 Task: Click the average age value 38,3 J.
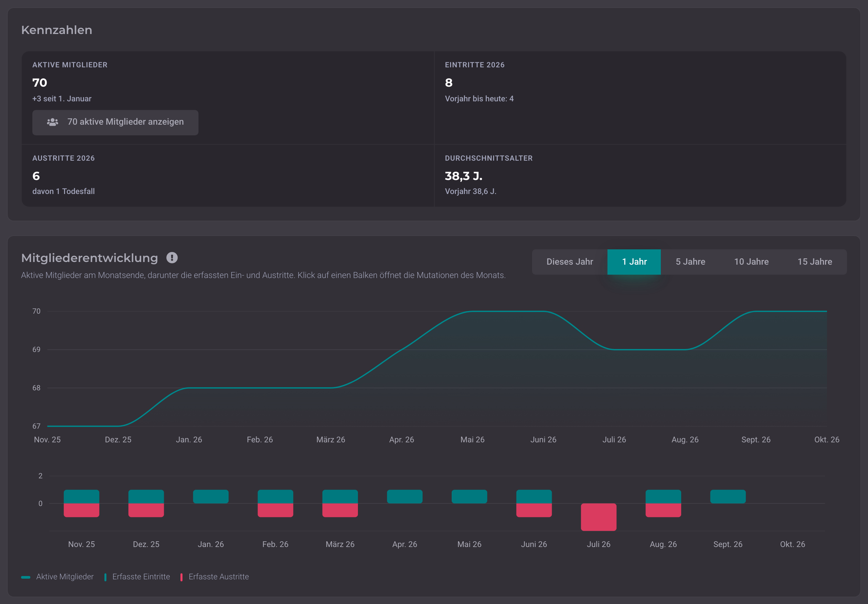click(463, 176)
